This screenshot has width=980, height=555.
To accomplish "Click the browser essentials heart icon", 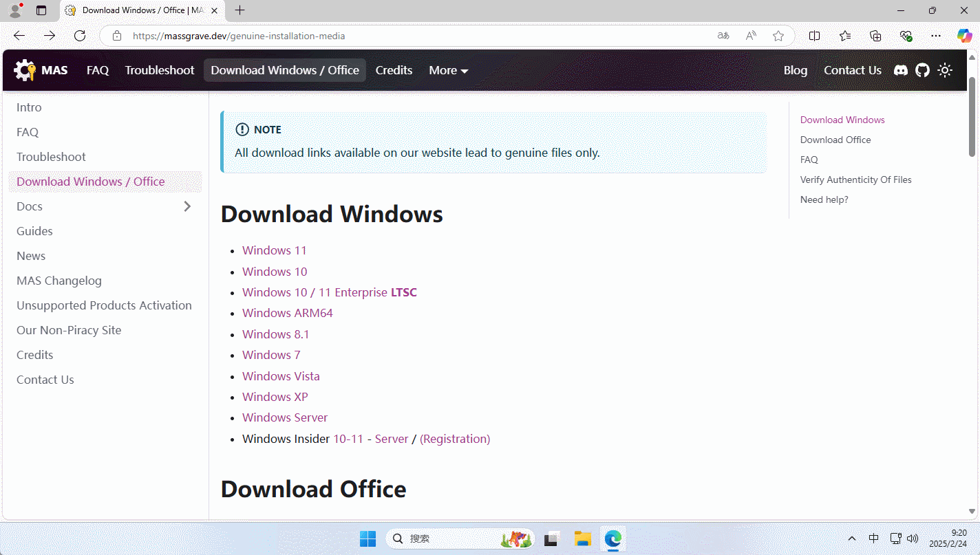I will point(906,36).
